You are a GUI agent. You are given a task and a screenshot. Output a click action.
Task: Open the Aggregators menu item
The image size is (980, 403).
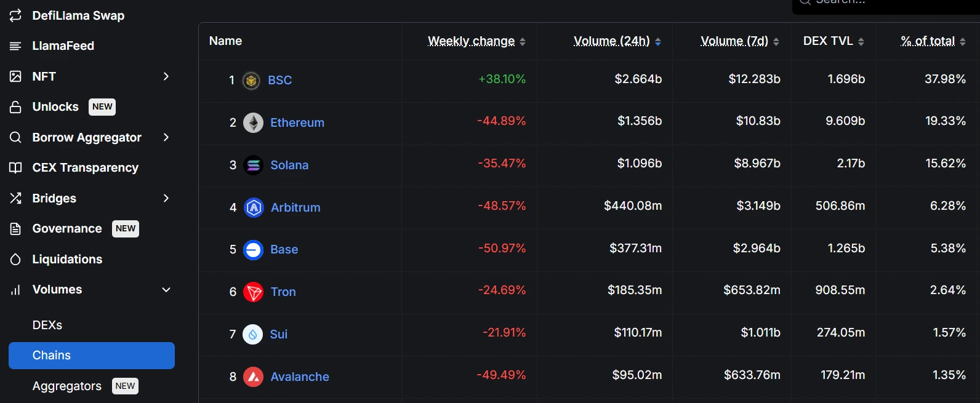point(67,386)
